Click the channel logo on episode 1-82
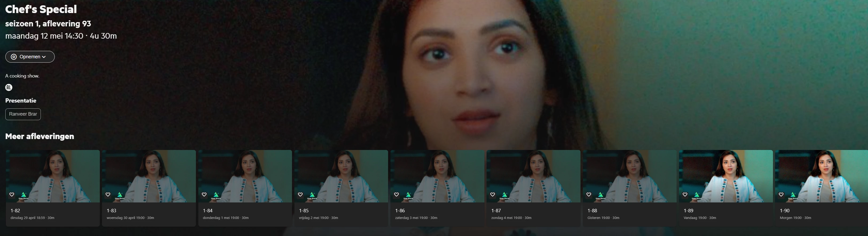Screen dimensions: 868x236 (x=23, y=195)
